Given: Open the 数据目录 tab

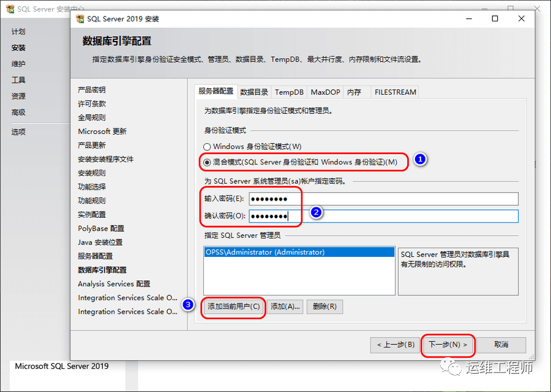Looking at the screenshot, I should tap(254, 92).
